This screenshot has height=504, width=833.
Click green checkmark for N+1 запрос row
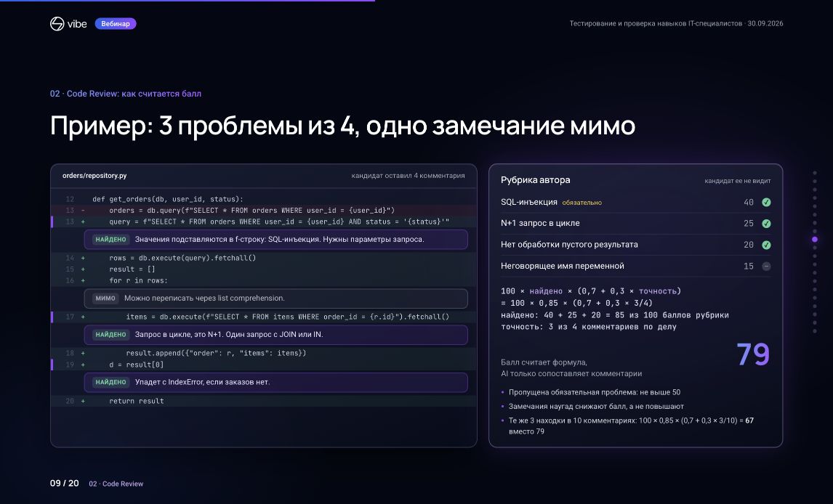click(x=766, y=224)
